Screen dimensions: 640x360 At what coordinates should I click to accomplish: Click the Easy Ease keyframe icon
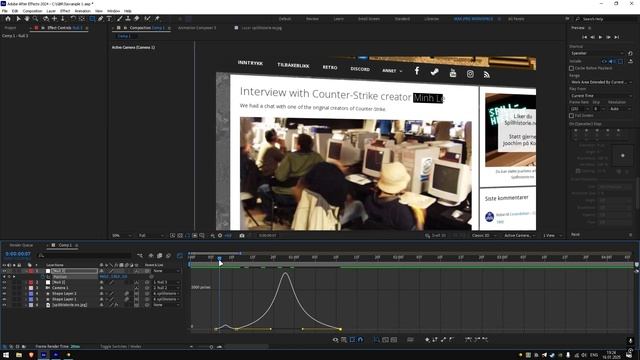point(468,340)
